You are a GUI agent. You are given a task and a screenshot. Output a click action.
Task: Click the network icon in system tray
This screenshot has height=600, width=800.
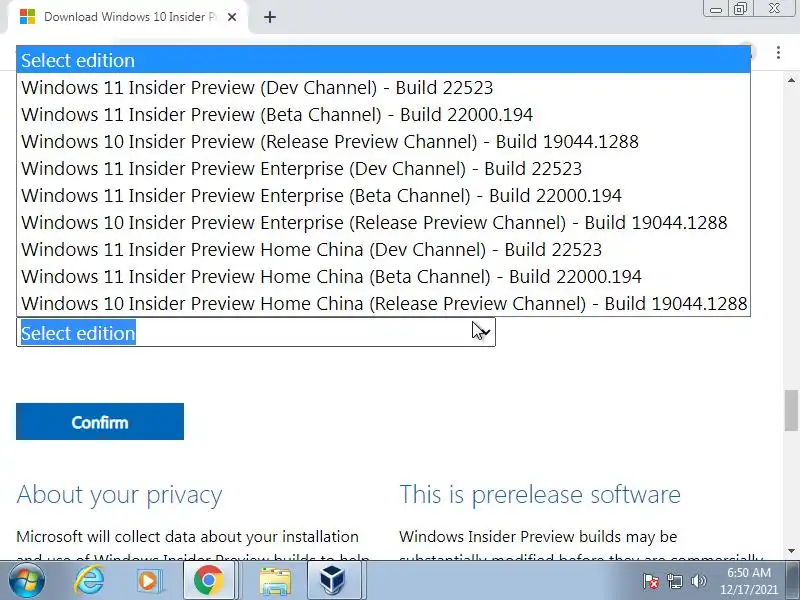pyautogui.click(x=674, y=581)
